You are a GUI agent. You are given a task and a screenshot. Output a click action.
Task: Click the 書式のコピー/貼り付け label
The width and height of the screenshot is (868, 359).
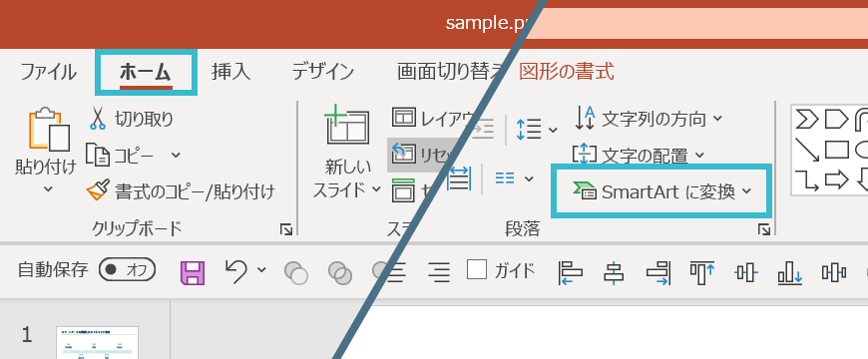click(x=195, y=191)
